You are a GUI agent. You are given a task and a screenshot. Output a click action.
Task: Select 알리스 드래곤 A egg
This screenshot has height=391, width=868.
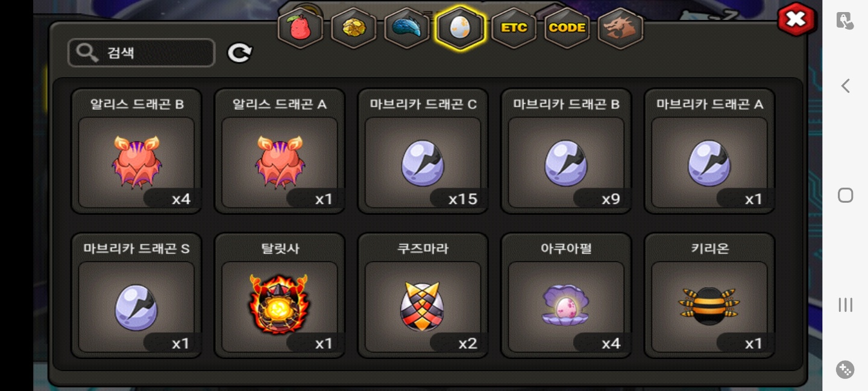(x=280, y=151)
